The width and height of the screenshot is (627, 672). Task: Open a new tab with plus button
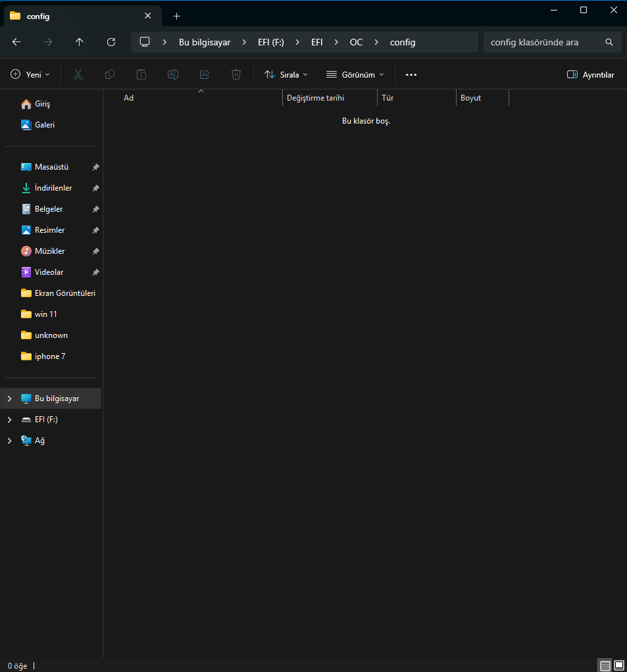[x=176, y=16]
